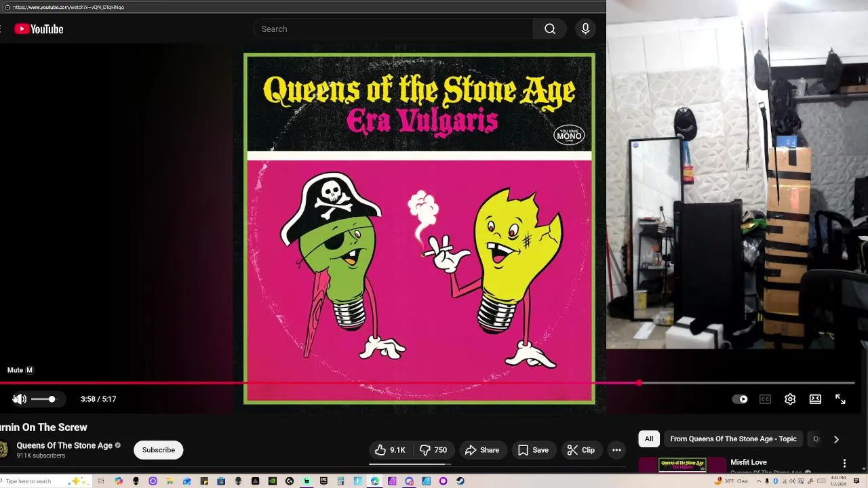This screenshot has height=488, width=868.
Task: Start voice search with the microphone icon
Action: (585, 28)
